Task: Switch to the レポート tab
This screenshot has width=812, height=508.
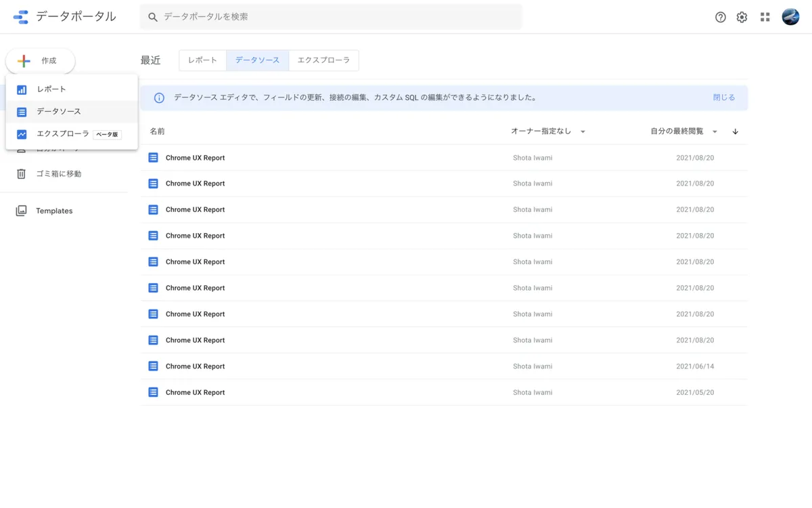Action: coord(203,60)
